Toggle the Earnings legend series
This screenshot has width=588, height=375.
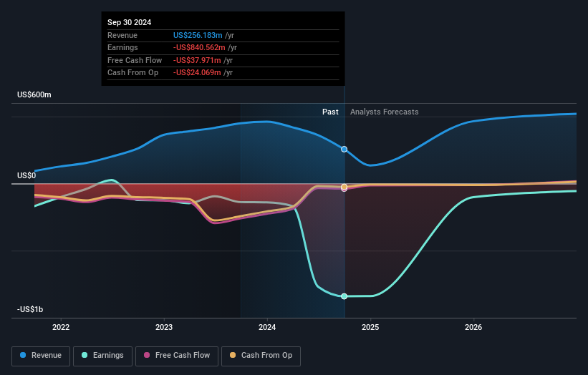[102, 356]
